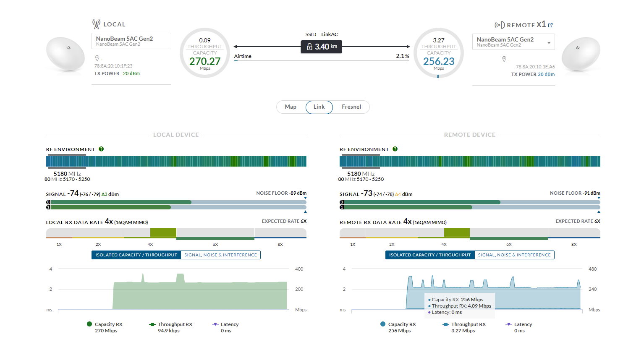Viewport: 644px width, 342px height.
Task: Click local device location pin icon
Action: 97,58
